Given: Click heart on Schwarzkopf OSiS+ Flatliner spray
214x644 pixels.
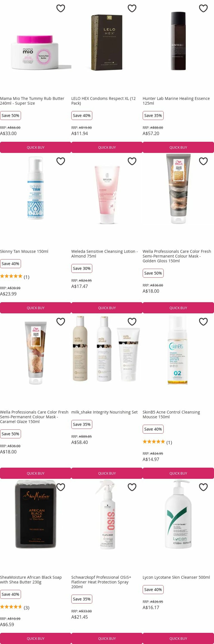Looking at the screenshot, I should [132, 487].
